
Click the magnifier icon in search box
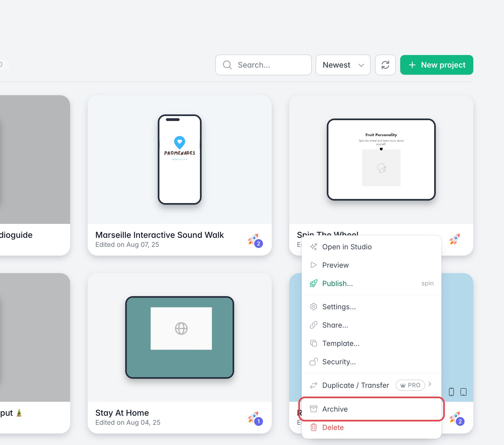227,65
